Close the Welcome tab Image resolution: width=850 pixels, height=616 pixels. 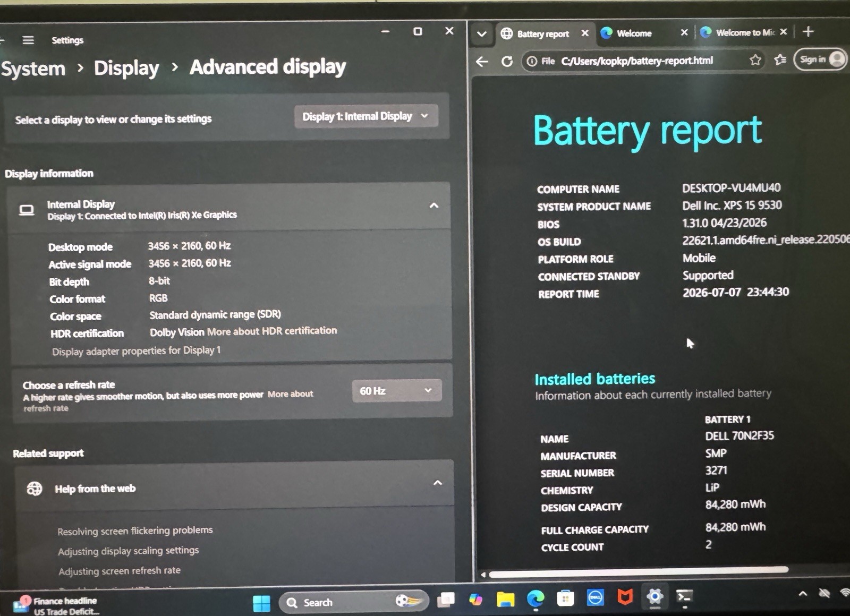pos(684,32)
